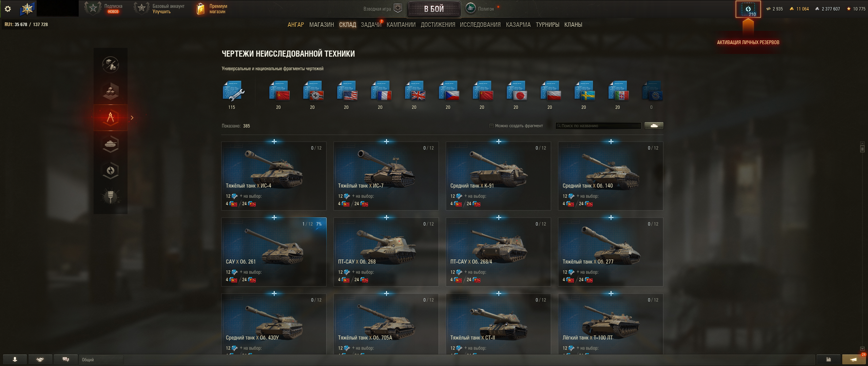This screenshot has height=366, width=868.
Task: Select the Soviet national blueprint fragment icon
Action: tap(279, 91)
